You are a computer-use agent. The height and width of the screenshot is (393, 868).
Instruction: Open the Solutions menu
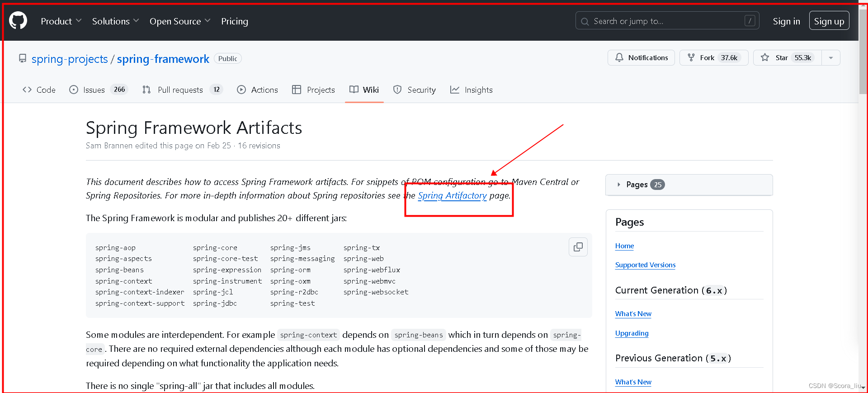(115, 21)
